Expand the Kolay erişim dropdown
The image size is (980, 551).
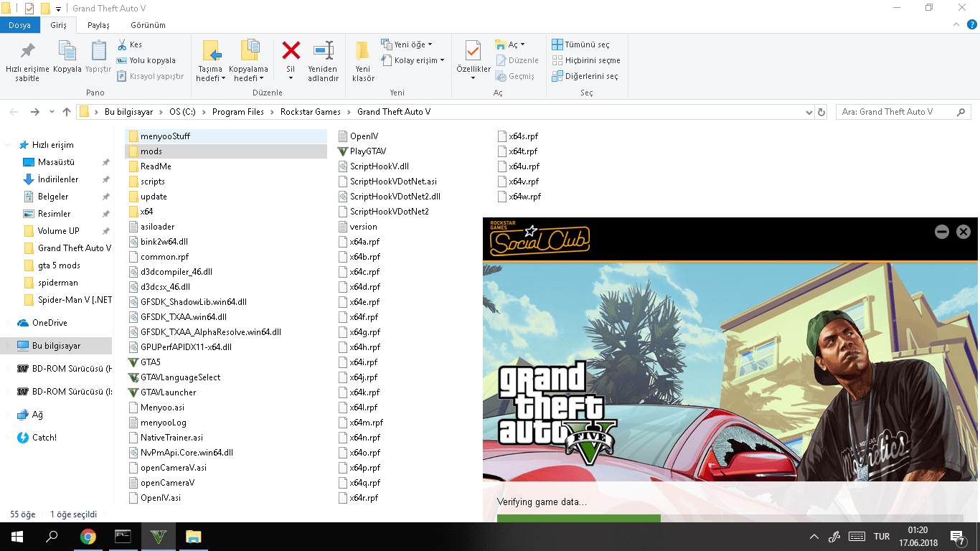coord(412,60)
